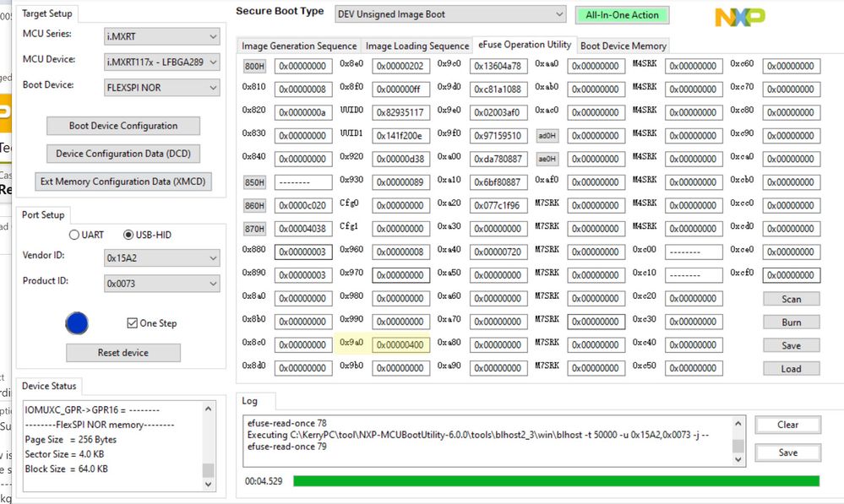Screen dimensions: 844x504
Task: Click the All-In-One Action button
Action: click(623, 15)
